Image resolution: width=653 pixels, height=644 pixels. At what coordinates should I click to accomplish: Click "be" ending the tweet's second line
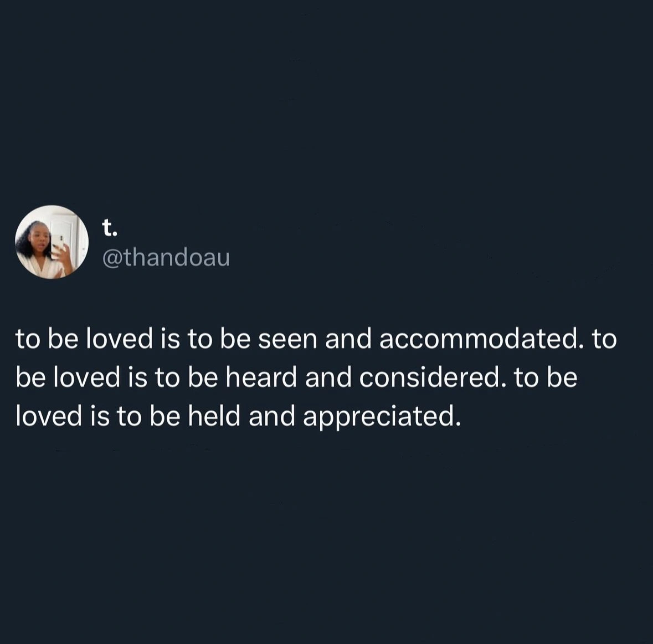pos(562,377)
